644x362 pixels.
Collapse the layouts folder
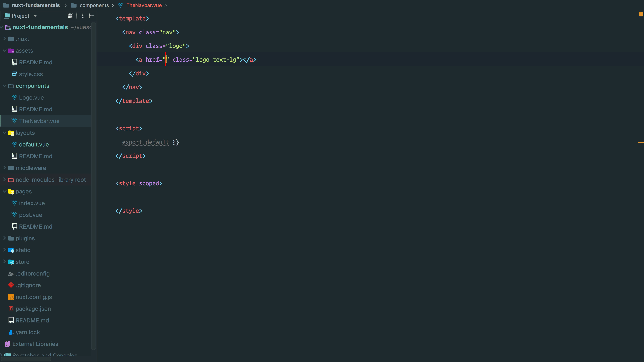4,133
